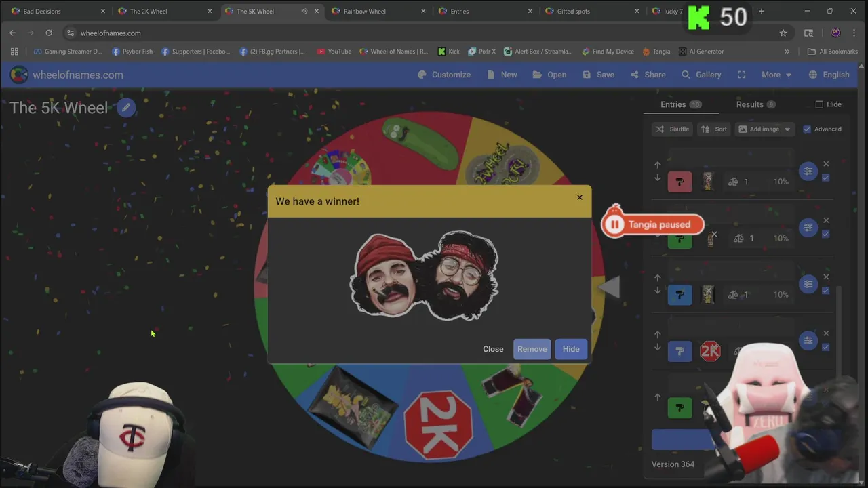Pick the red entry's color swatch
Image resolution: width=868 pixels, height=488 pixels.
pyautogui.click(x=680, y=182)
